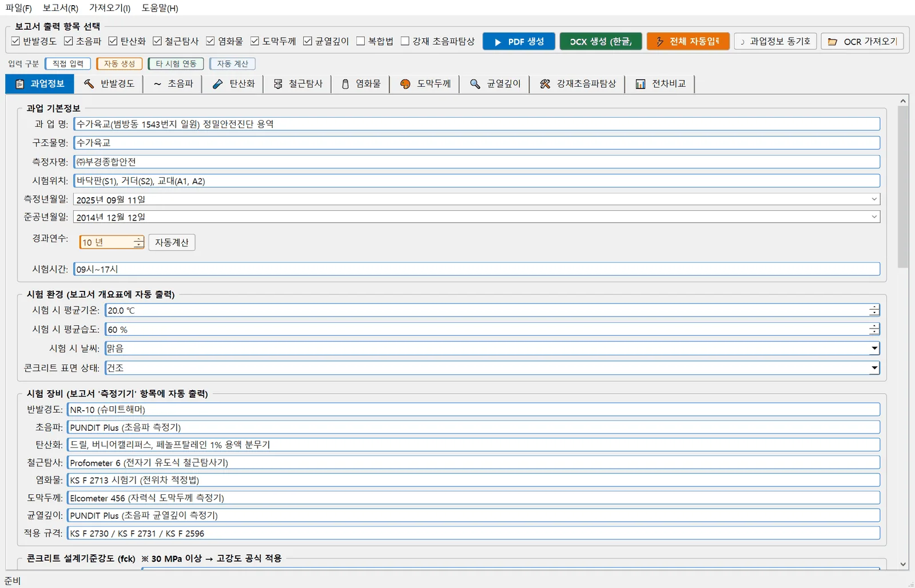Click the vertical scrollbar thumb
The width and height of the screenshot is (915, 588).
pyautogui.click(x=903, y=187)
